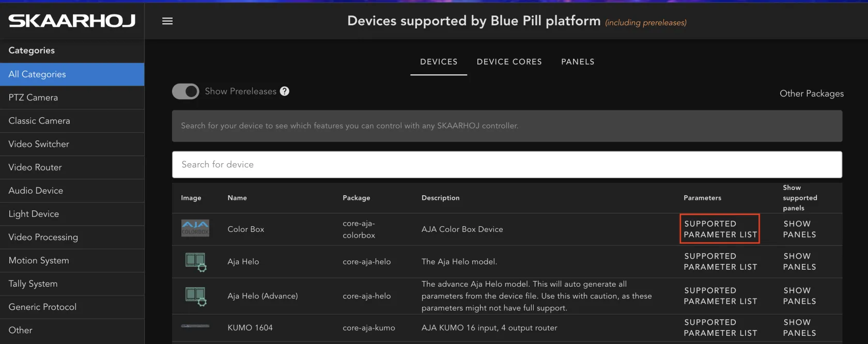The height and width of the screenshot is (344, 868).
Task: Click the KUMO 1604 device image
Action: 195,326
